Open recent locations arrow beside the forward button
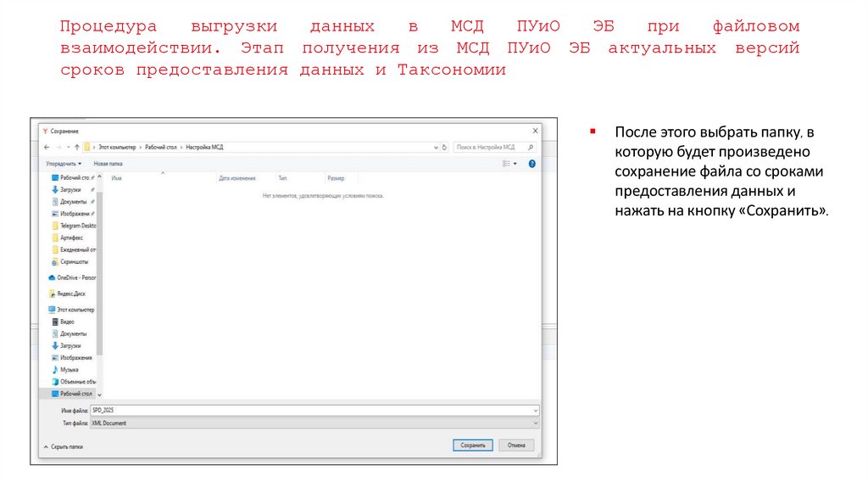Screen dimensions: 868x487 [x=68, y=148]
